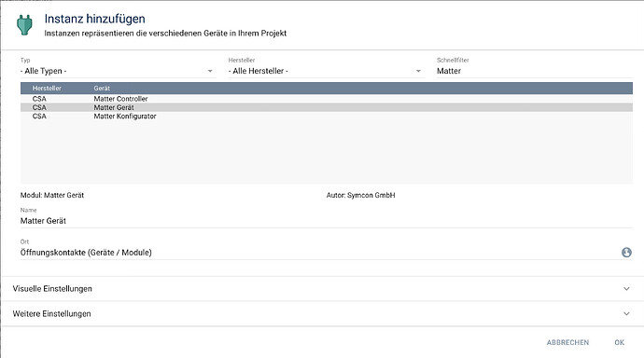Click '- Alle Typen -' selection text

[x=43, y=71]
